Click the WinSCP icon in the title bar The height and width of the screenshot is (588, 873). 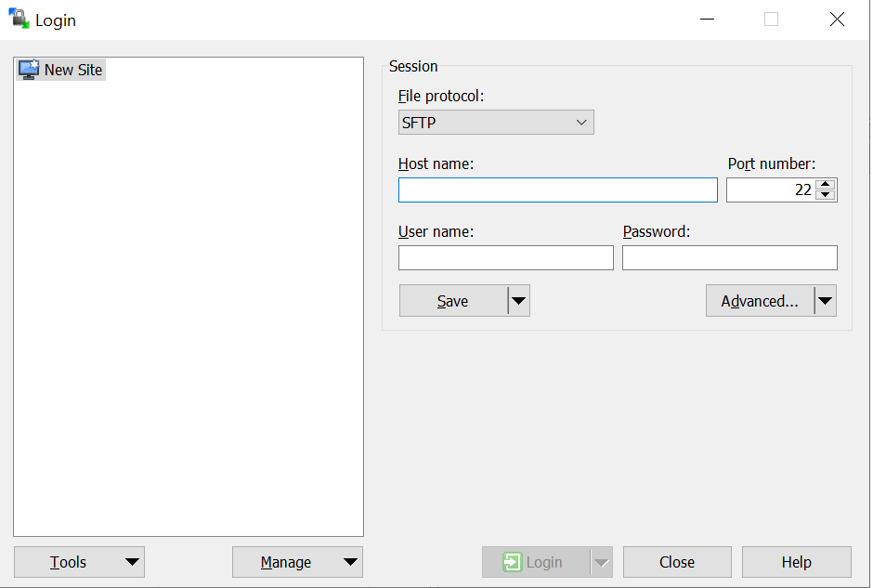tap(19, 20)
